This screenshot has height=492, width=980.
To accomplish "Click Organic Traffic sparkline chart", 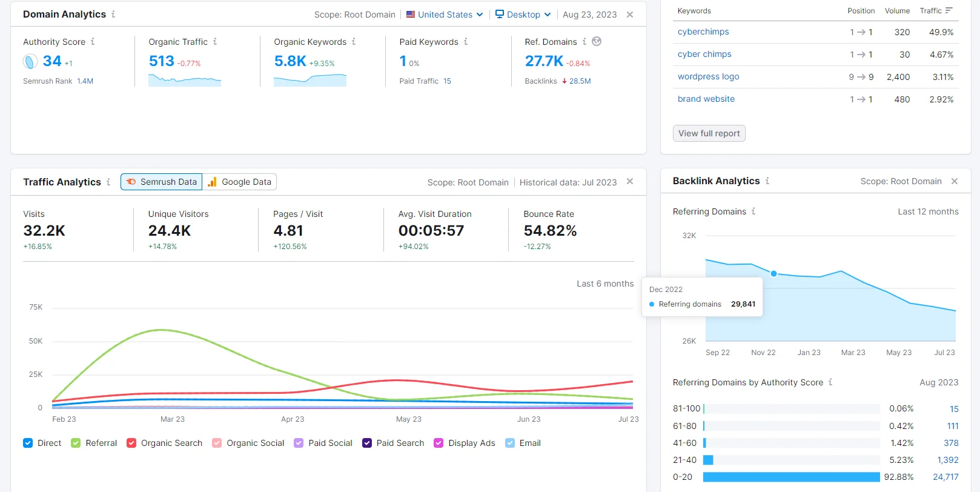I will point(185,80).
